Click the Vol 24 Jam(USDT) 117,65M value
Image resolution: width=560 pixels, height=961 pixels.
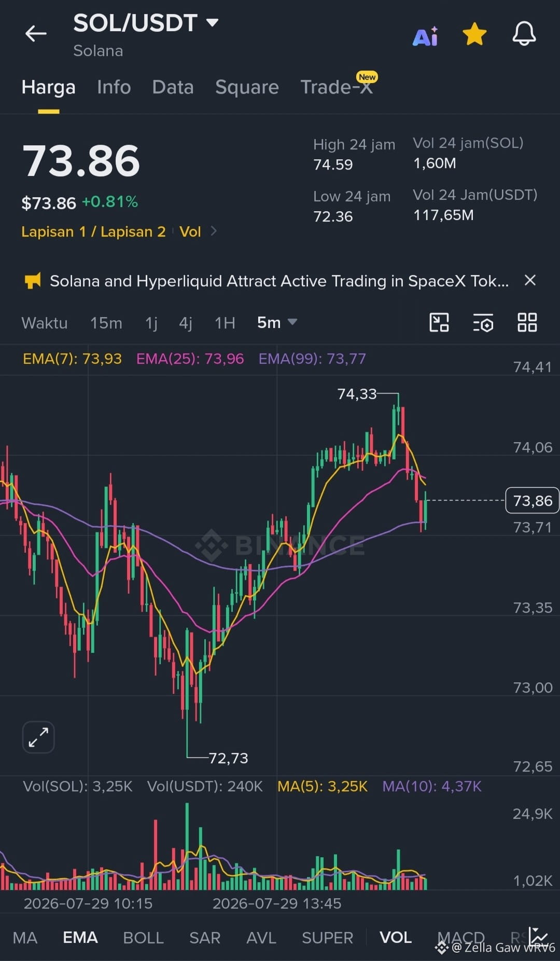coord(443,215)
